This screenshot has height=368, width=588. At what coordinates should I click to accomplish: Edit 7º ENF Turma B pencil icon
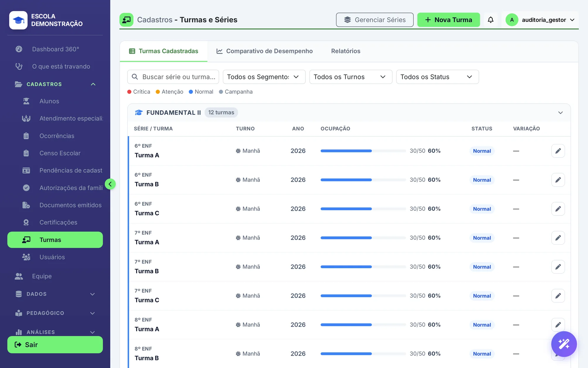[x=558, y=267]
